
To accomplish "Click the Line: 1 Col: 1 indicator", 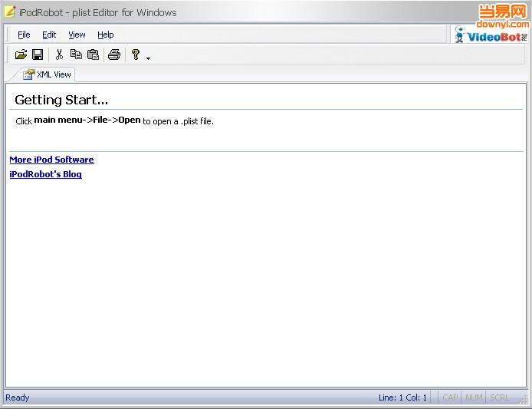I will (x=402, y=397).
